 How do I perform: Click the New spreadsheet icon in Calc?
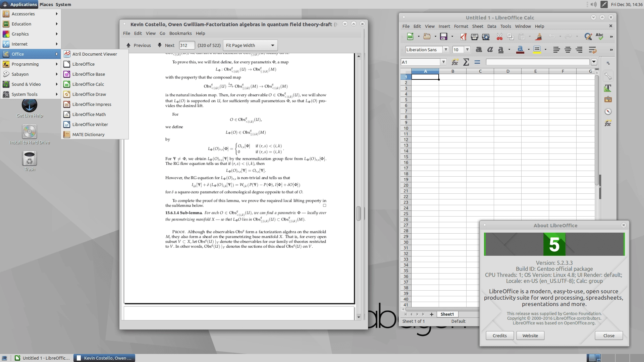[x=410, y=37]
